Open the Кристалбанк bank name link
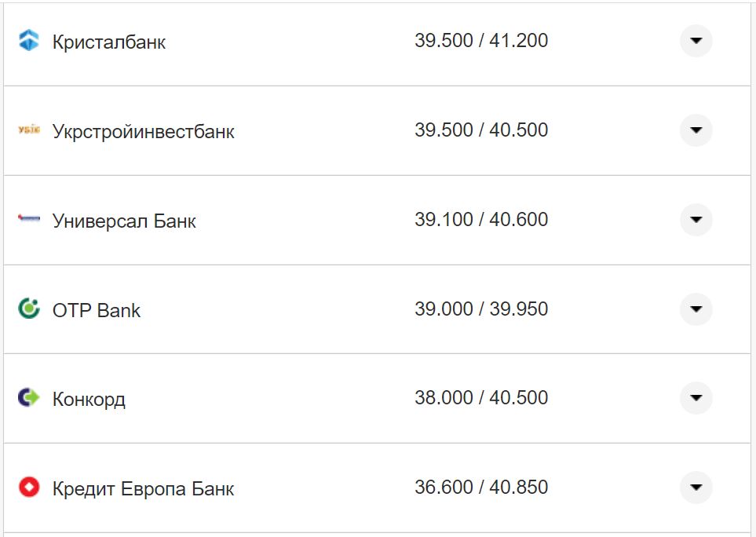This screenshot has height=537, width=756. (109, 42)
